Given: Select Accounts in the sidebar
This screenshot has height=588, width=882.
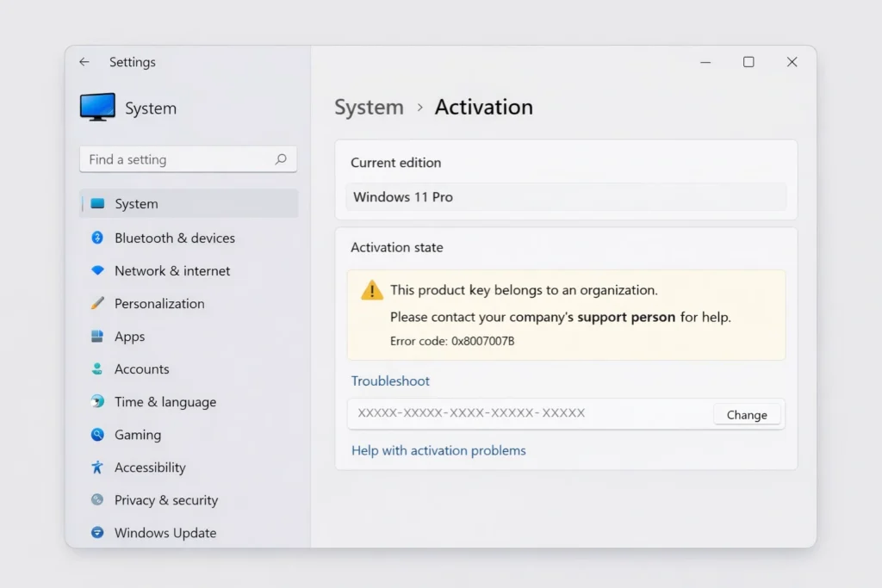Looking at the screenshot, I should pos(189,368).
